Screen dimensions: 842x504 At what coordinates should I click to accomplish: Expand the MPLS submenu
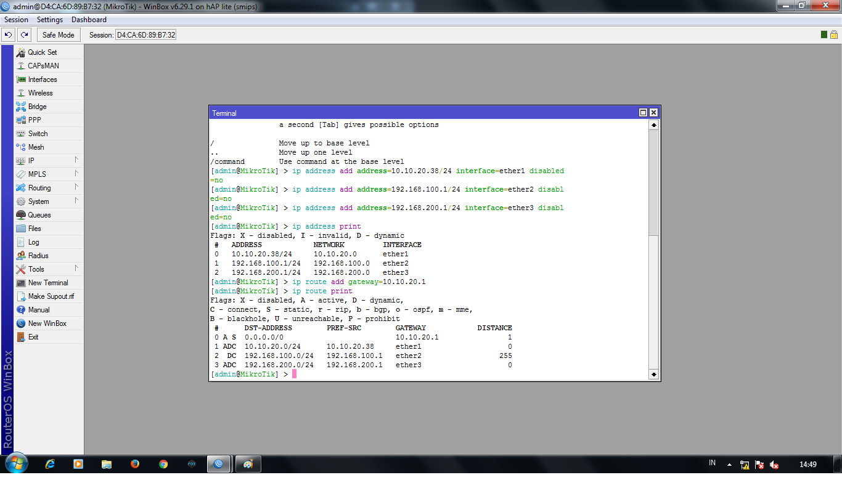pos(48,174)
